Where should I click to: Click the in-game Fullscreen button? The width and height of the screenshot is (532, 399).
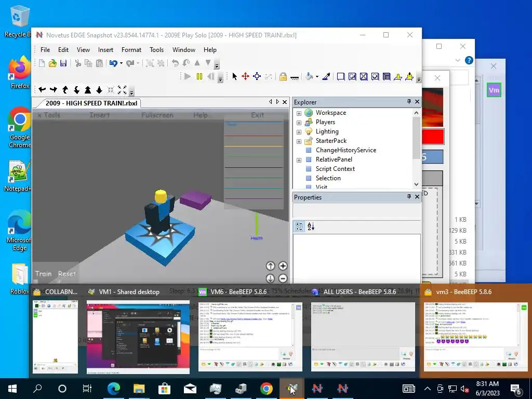click(x=157, y=115)
